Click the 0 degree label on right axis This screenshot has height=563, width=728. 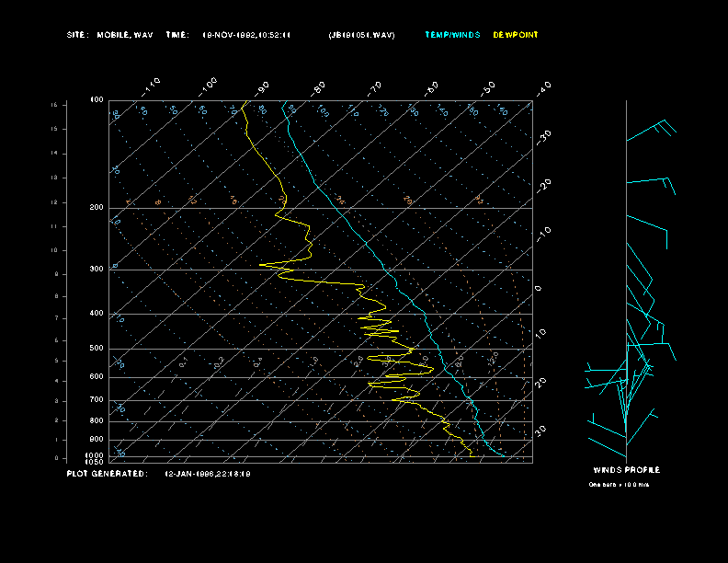point(540,288)
